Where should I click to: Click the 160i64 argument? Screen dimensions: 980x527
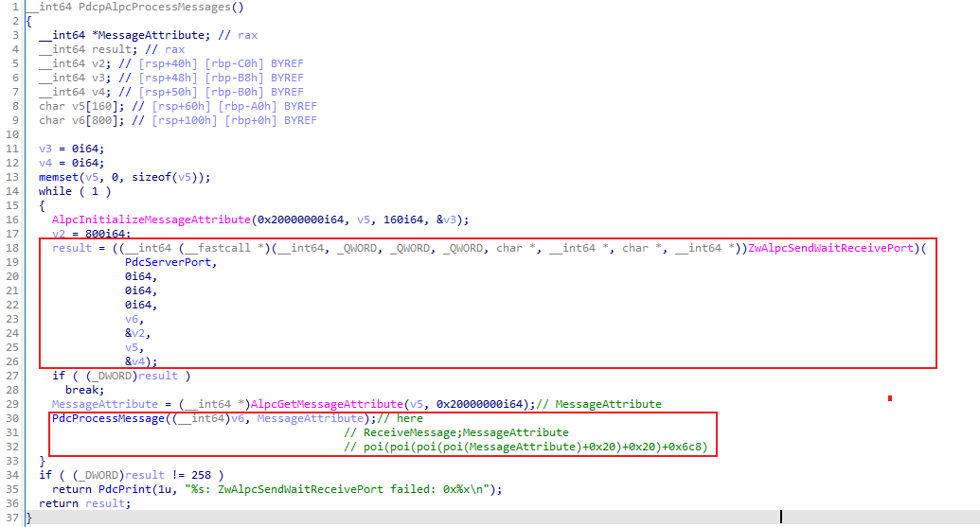point(403,220)
